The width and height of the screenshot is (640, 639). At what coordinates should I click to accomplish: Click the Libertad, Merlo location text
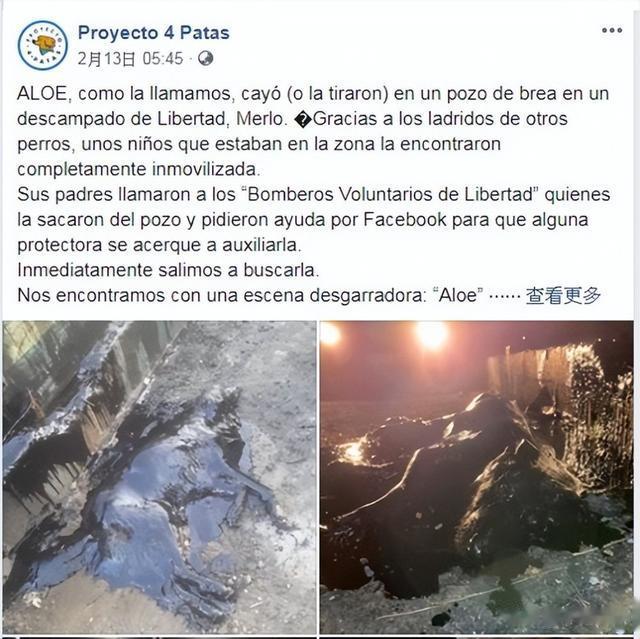click(220, 119)
